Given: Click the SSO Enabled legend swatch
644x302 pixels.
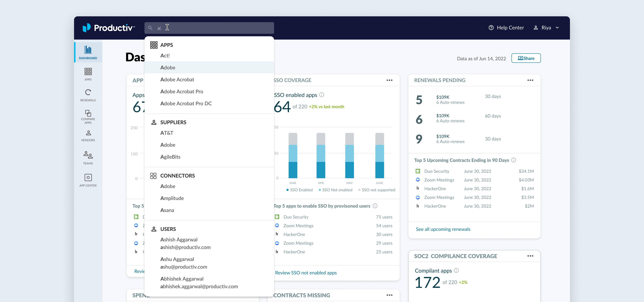Looking at the screenshot, I should point(288,190).
